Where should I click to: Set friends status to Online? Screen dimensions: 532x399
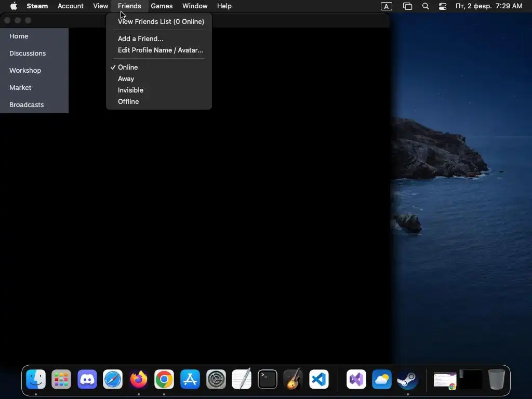[x=159, y=67]
